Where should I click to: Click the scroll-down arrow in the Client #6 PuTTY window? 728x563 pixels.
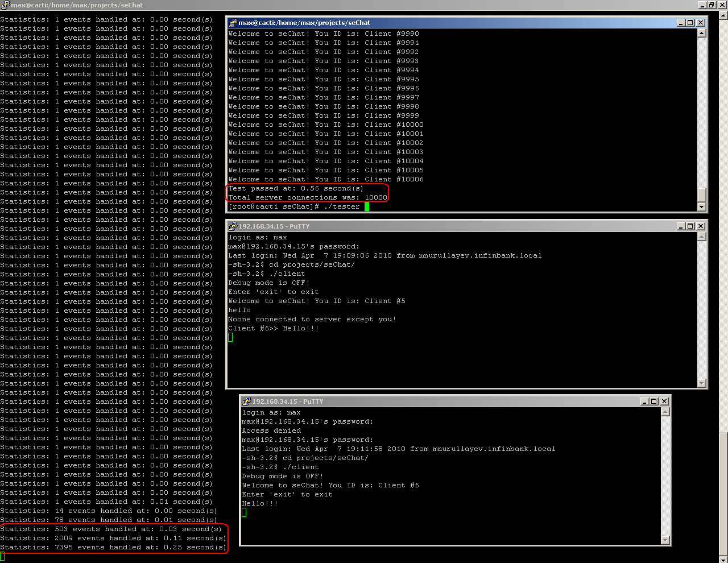click(x=665, y=540)
